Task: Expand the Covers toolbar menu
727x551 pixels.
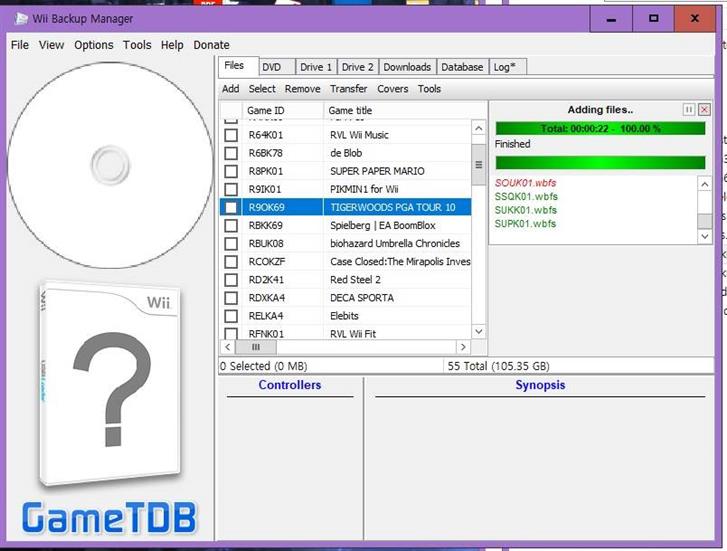Action: pyautogui.click(x=392, y=89)
